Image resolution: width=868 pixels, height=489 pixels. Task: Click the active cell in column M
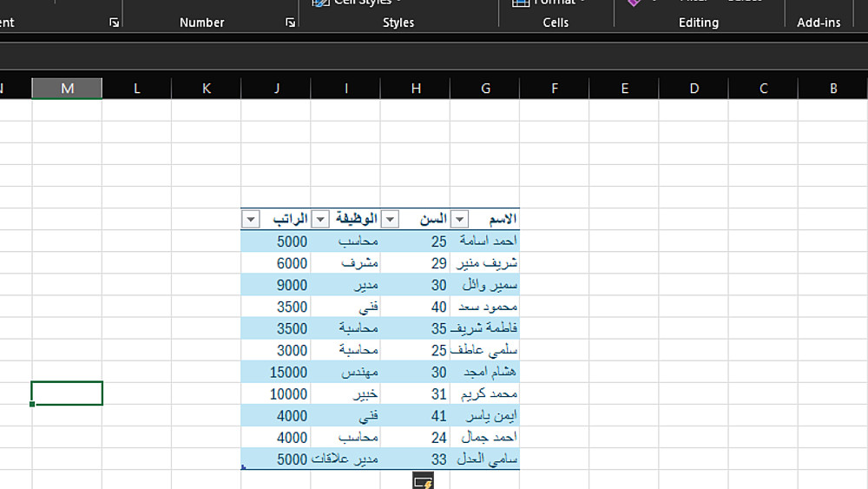point(67,393)
